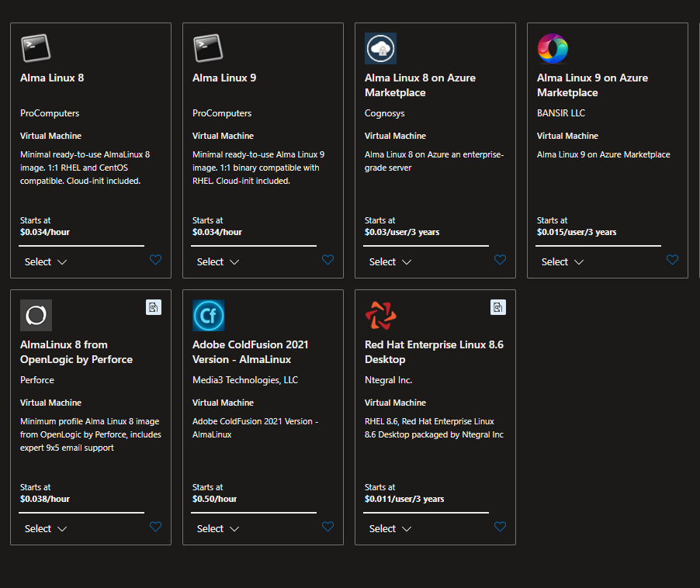Favorite the Adobe ColdFusion 2021 offer
The width and height of the screenshot is (700, 588).
tap(327, 527)
